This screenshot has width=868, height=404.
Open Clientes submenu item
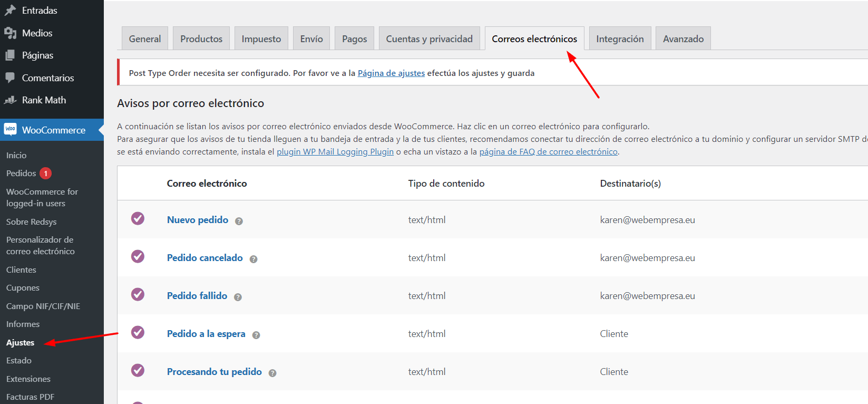(21, 270)
